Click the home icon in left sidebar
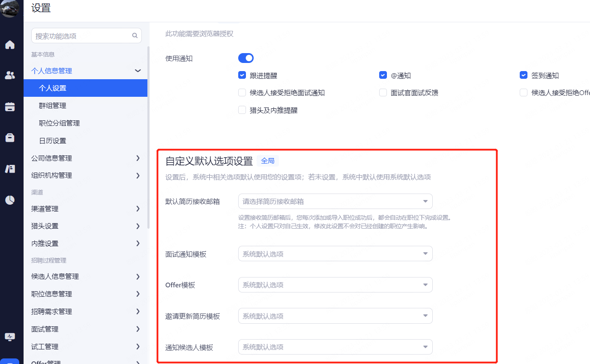Screen dimensions: 590x364 coord(10,45)
